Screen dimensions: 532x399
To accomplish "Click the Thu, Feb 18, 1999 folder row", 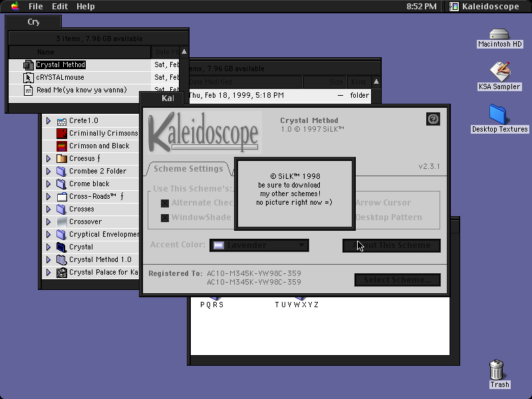I will pyautogui.click(x=279, y=95).
